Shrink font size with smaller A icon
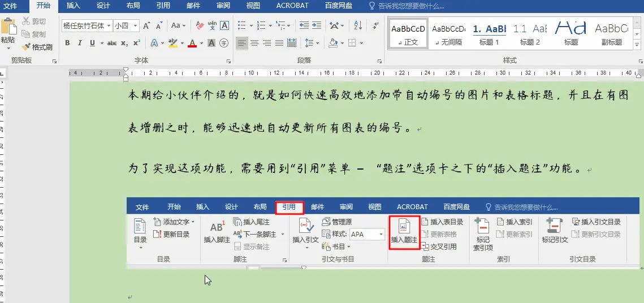This screenshot has height=303, width=644. (x=159, y=26)
